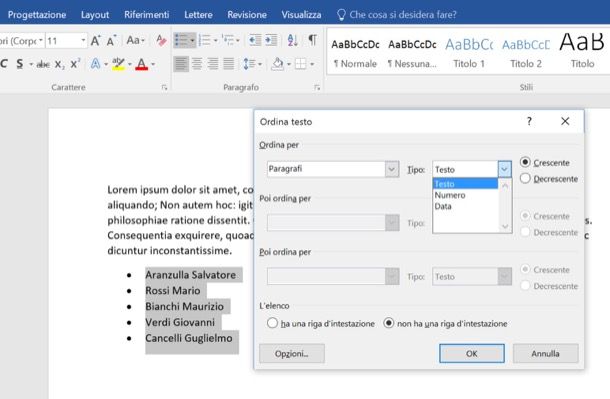The width and height of the screenshot is (610, 399).
Task: Apply underline with the S icon
Action: click(19, 64)
